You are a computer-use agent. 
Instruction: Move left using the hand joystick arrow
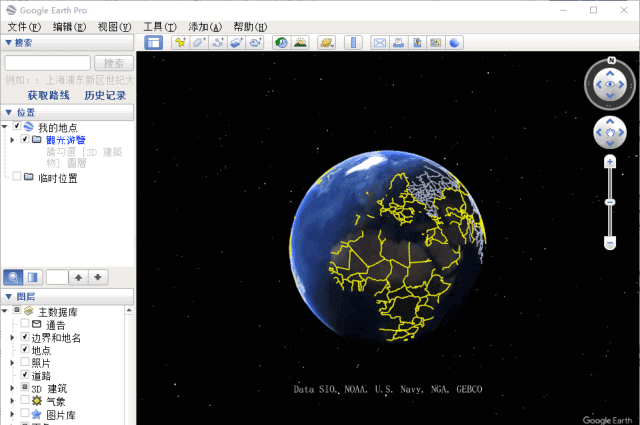[x=599, y=132]
